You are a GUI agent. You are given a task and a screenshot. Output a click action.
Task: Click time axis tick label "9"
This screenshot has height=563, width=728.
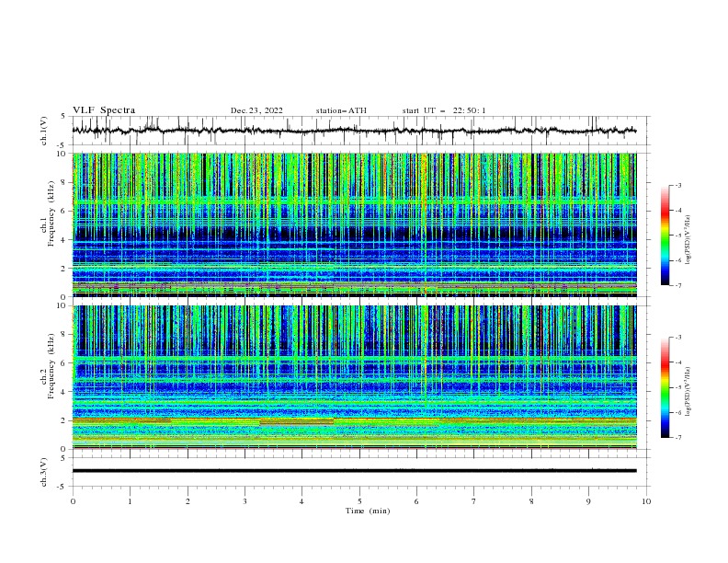[588, 501]
